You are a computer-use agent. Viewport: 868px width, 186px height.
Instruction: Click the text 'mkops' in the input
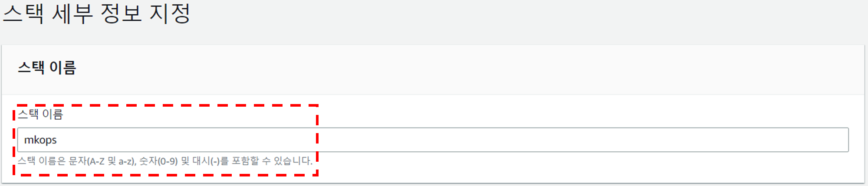point(40,140)
